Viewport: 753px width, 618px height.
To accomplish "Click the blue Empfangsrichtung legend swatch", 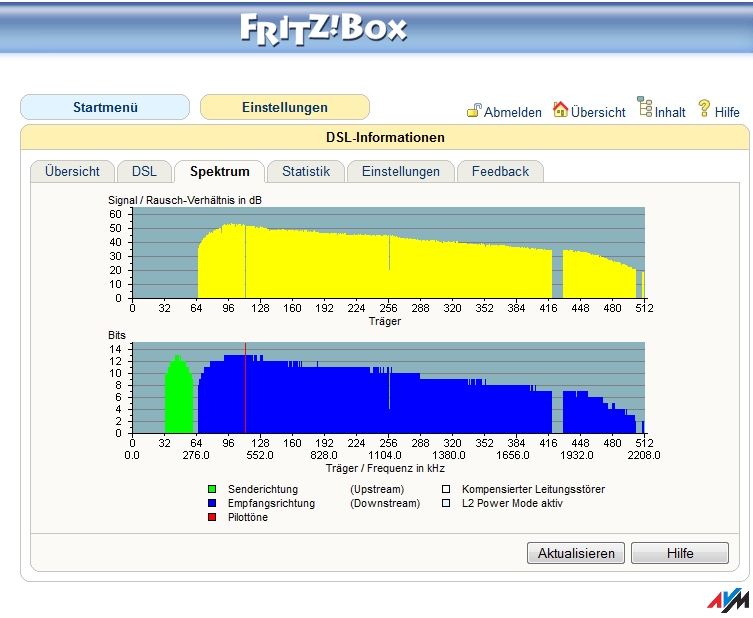I will pyautogui.click(x=212, y=503).
